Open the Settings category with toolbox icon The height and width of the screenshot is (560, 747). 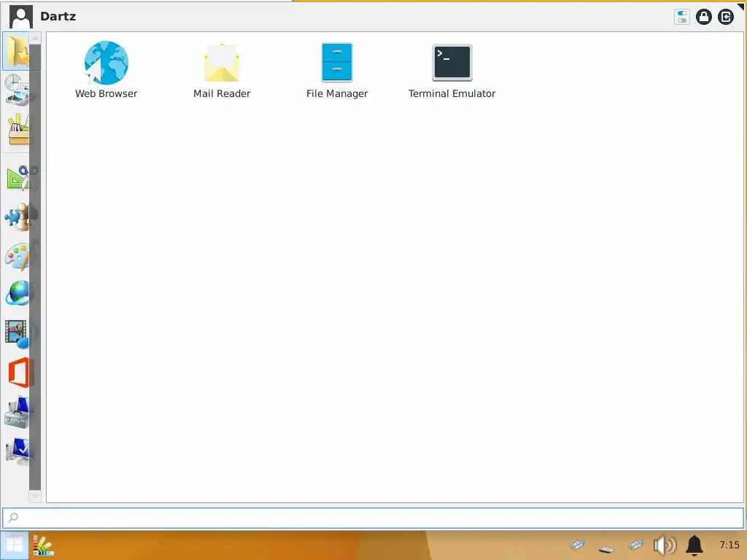[18, 412]
